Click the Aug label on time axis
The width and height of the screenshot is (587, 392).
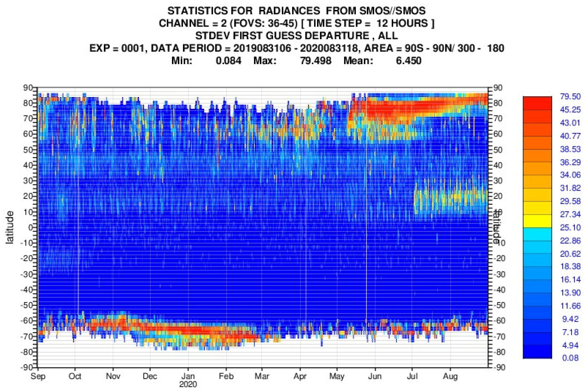click(450, 376)
